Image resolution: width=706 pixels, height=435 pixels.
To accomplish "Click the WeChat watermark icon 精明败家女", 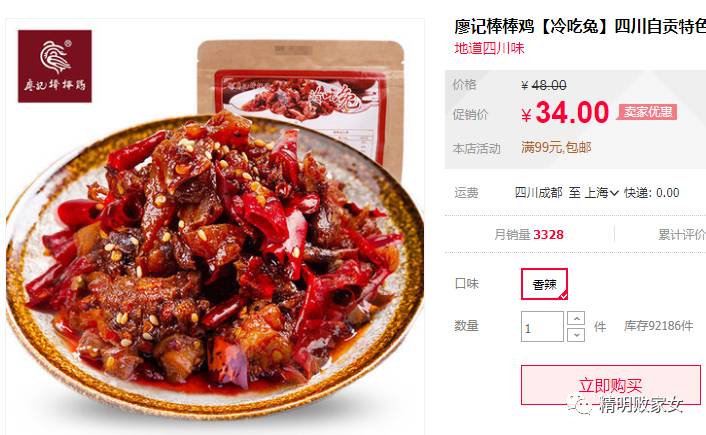I will 626,405.
